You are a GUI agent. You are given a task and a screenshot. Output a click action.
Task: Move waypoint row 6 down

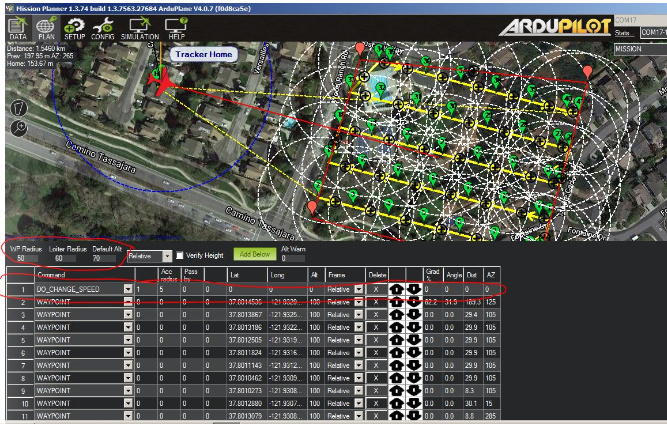414,353
